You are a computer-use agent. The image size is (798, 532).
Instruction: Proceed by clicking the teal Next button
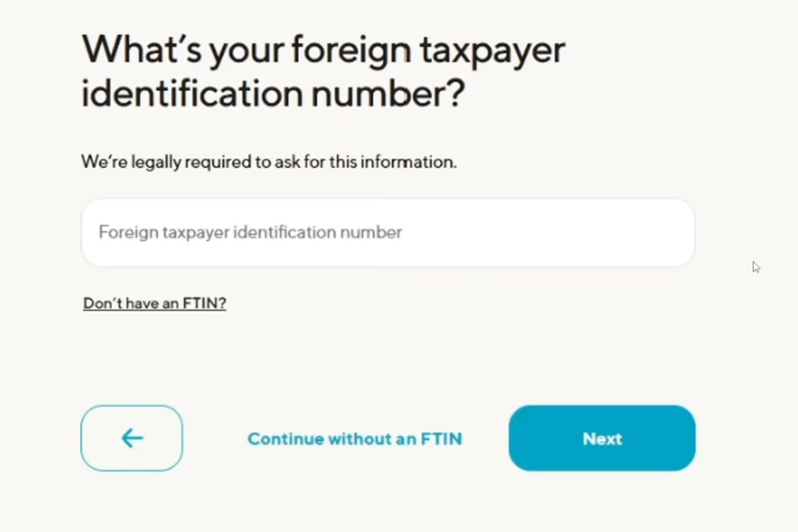602,438
